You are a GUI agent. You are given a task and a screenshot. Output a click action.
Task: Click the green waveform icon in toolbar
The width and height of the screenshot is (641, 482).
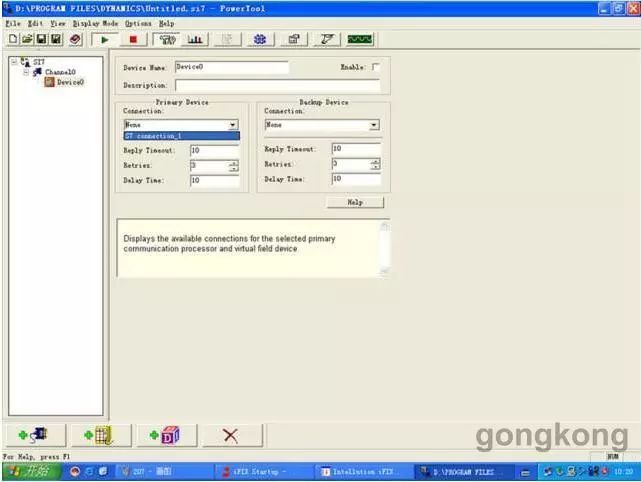pos(360,39)
